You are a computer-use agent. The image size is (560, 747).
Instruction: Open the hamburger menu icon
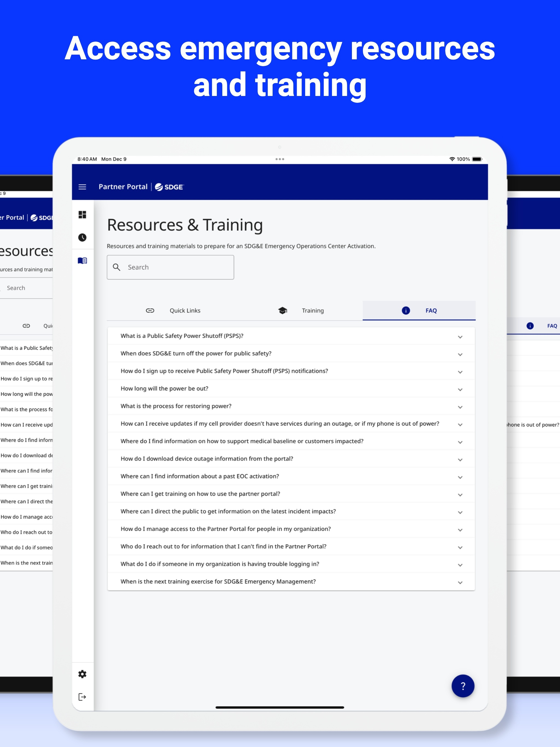[82, 187]
